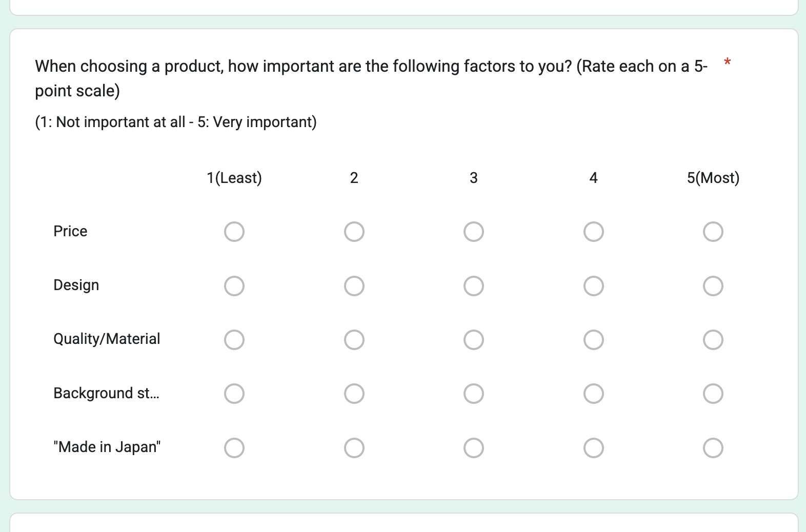Click the truncated "Background st..." row label
Screen dimensions: 806x532
[x=107, y=393]
